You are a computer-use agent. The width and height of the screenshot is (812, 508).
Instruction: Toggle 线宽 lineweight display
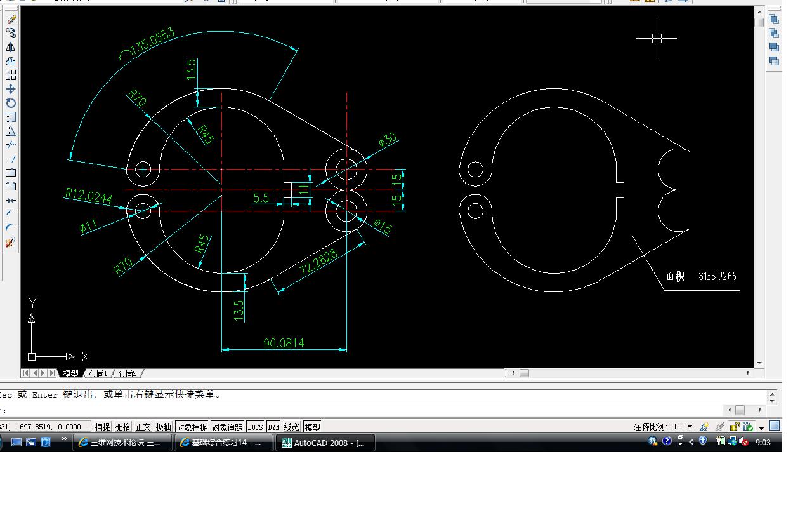click(x=292, y=427)
